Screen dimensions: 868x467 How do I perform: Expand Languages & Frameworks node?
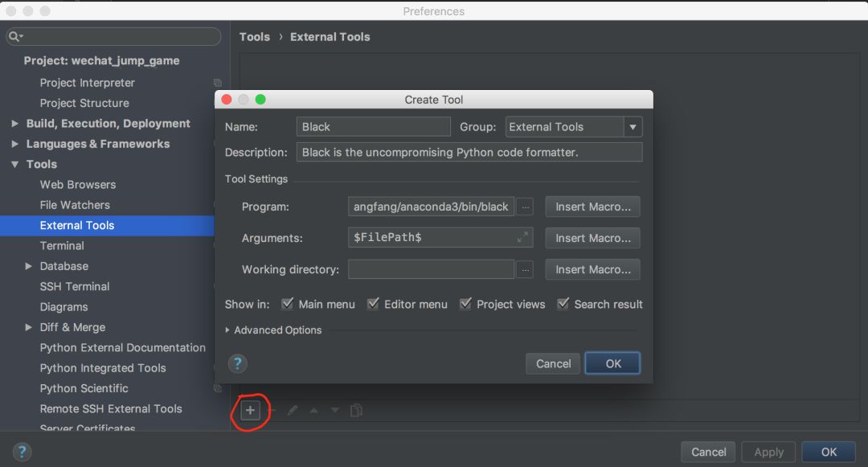tap(15, 144)
